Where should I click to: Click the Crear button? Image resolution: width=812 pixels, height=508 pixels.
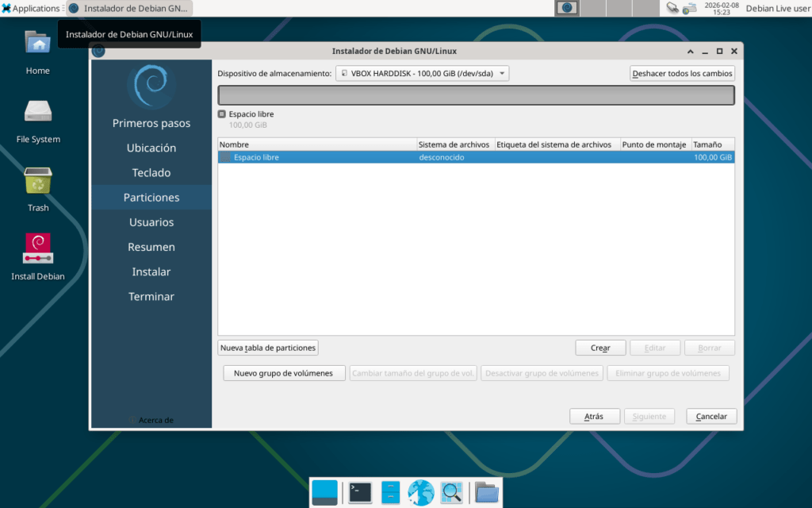(x=600, y=348)
